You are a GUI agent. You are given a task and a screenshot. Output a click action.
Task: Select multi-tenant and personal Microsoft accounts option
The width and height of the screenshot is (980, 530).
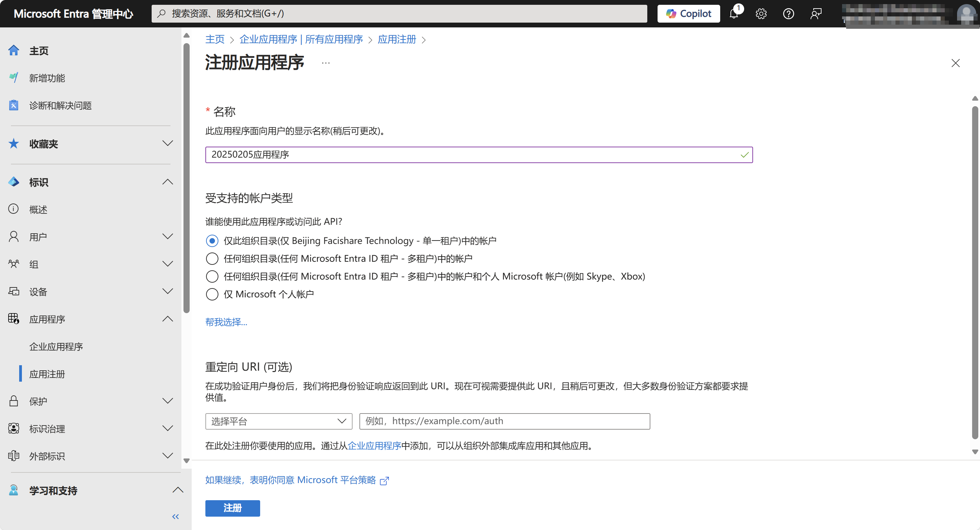point(212,276)
